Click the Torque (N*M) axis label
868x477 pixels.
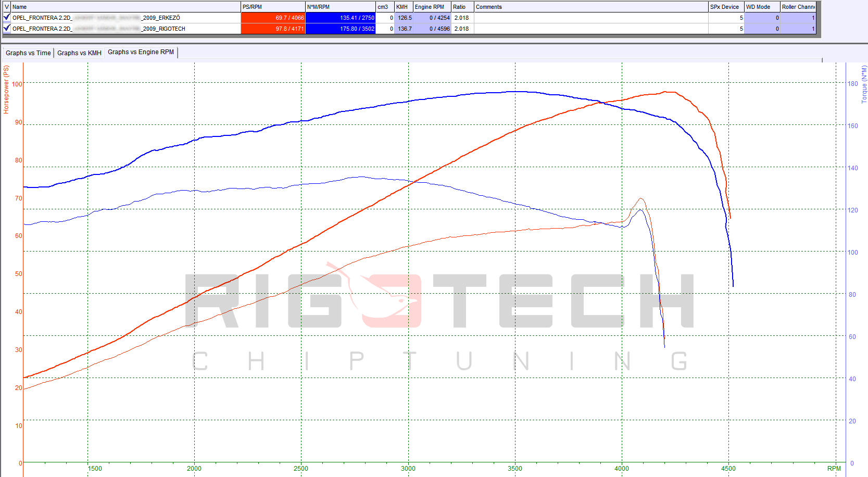(864, 84)
